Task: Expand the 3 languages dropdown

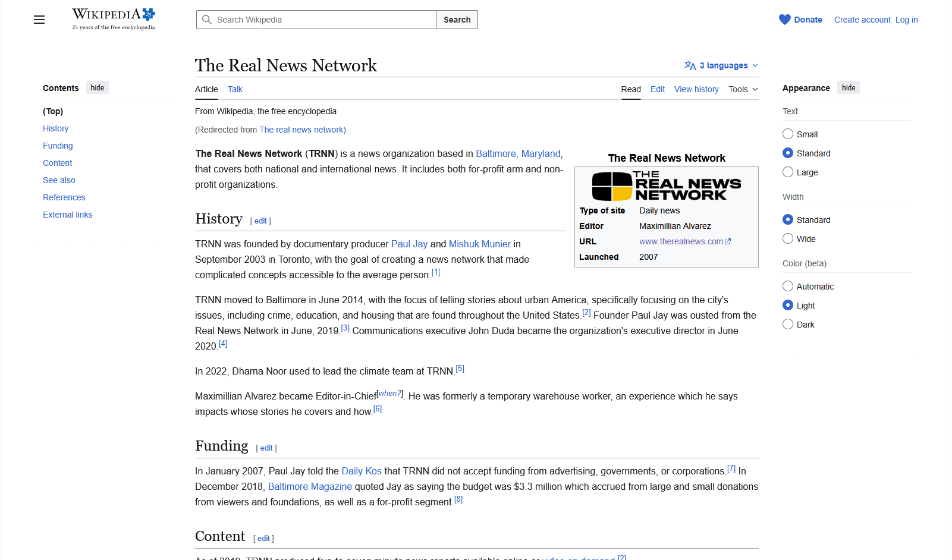Action: tap(721, 65)
